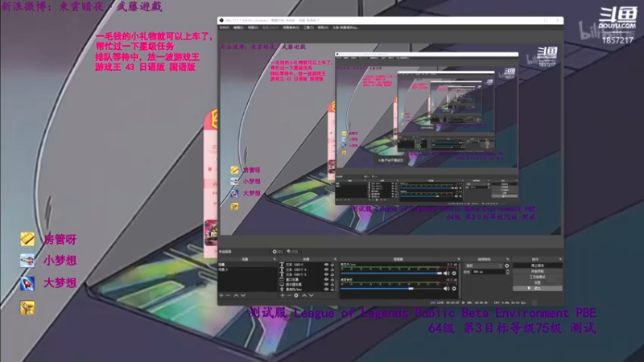Select the 场景 scene row
The height and width of the screenshot is (362, 644).
point(248,265)
